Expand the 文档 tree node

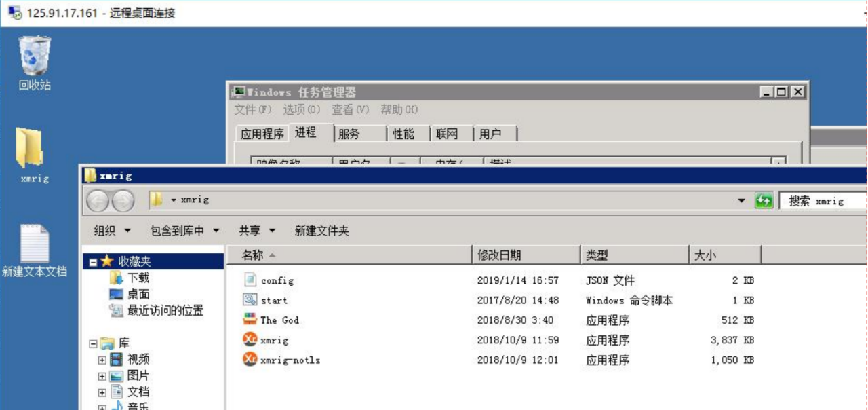(x=102, y=392)
